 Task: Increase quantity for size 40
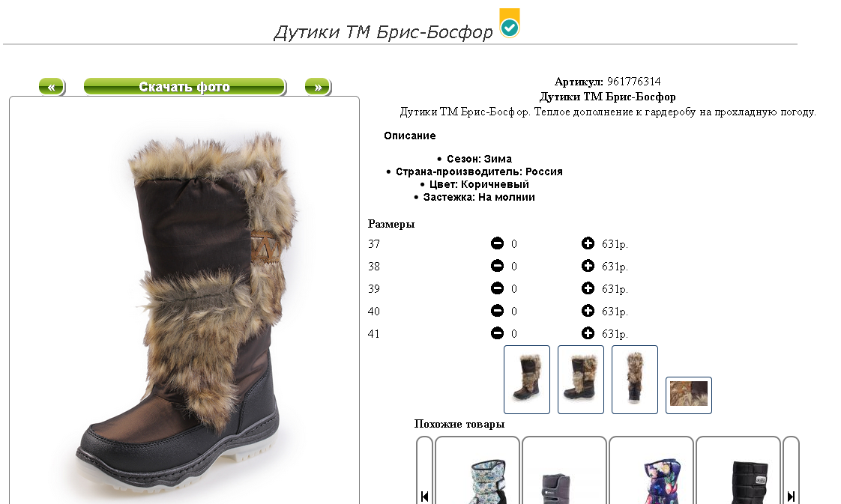pyautogui.click(x=588, y=312)
